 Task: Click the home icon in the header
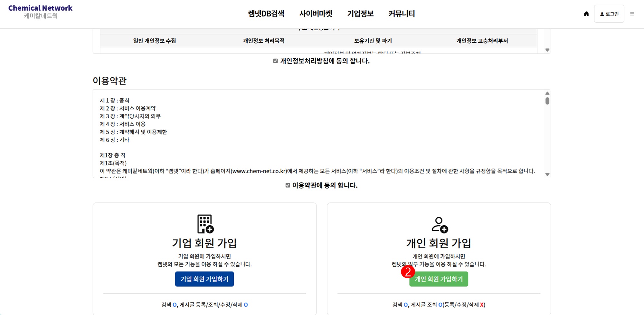point(586,14)
